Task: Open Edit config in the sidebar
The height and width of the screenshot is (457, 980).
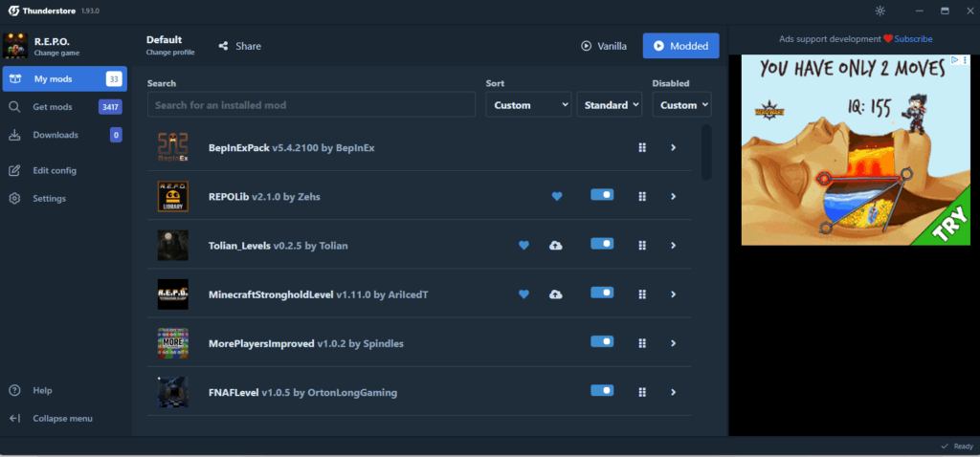Action: tap(65, 170)
